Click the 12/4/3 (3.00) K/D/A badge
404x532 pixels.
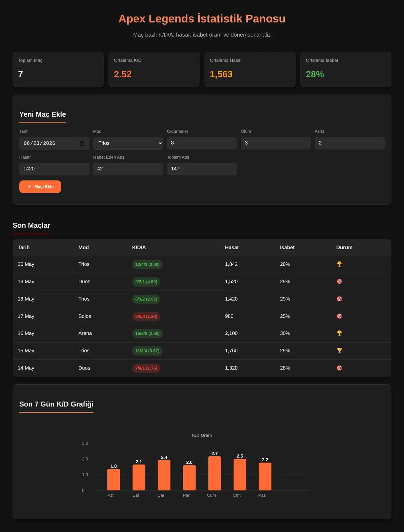click(147, 264)
